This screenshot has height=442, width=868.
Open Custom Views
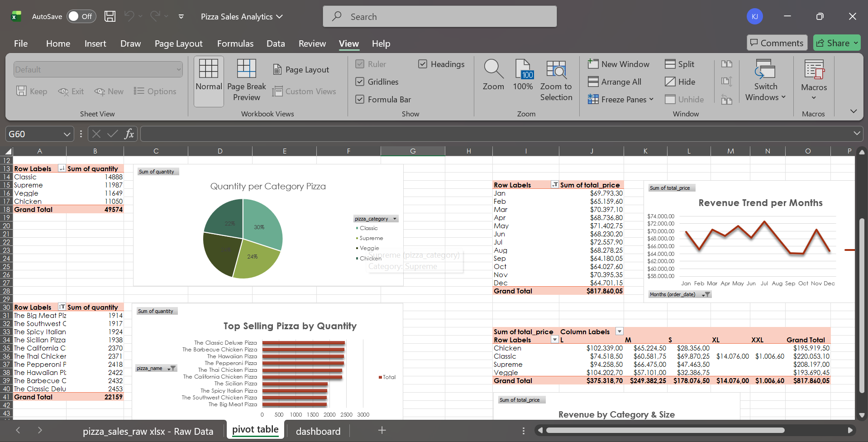(x=305, y=91)
